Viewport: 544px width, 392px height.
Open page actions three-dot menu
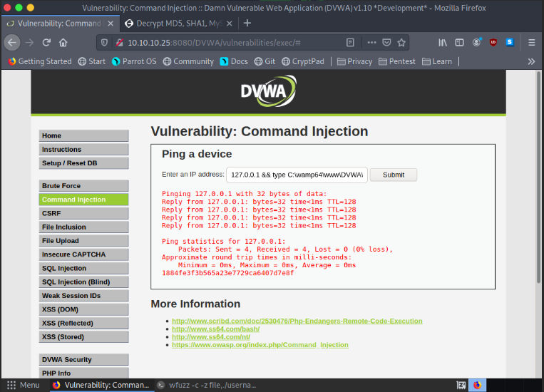click(x=371, y=42)
